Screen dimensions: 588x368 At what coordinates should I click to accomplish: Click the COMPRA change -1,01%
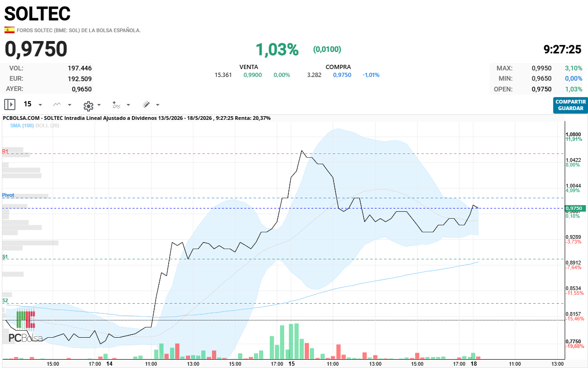pyautogui.click(x=371, y=75)
